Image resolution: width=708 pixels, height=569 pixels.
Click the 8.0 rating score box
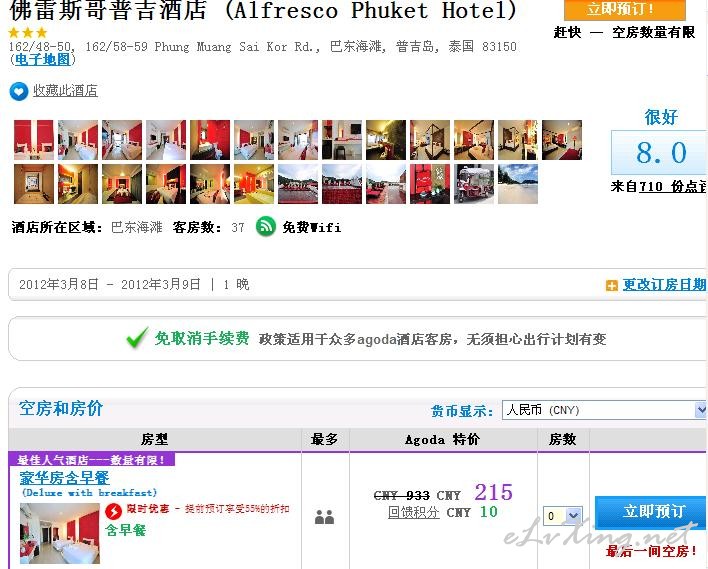pyautogui.click(x=659, y=153)
